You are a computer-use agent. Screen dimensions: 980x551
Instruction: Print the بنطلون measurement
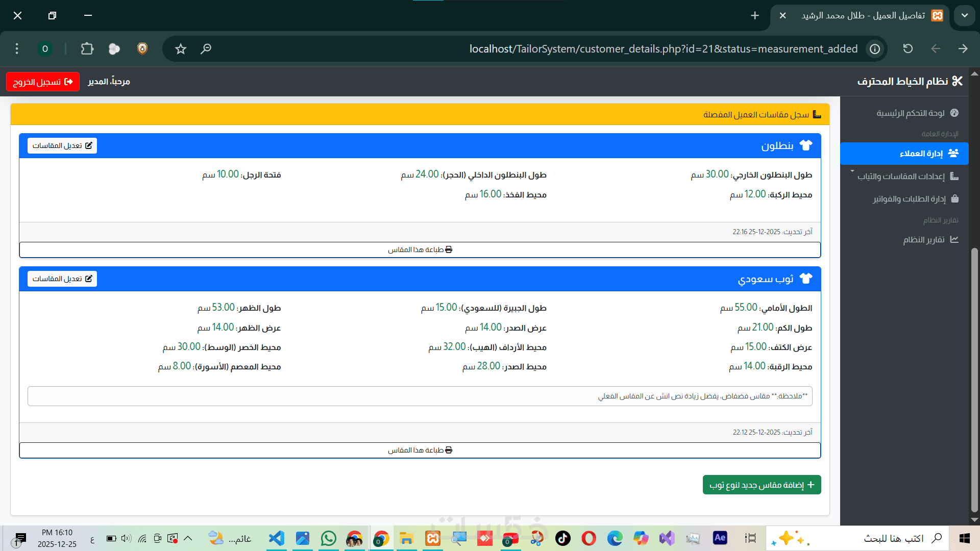[x=420, y=250]
